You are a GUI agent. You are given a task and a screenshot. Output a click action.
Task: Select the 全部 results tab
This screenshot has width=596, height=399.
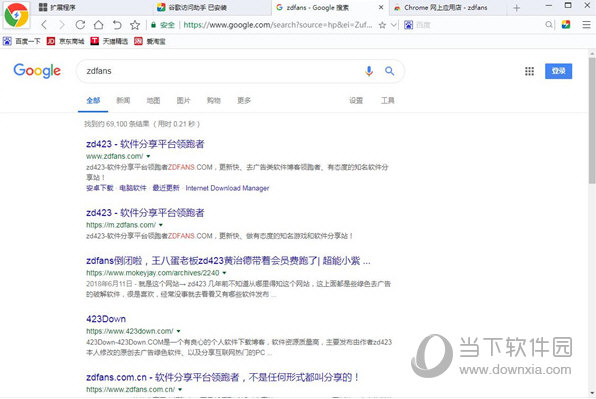[93, 101]
